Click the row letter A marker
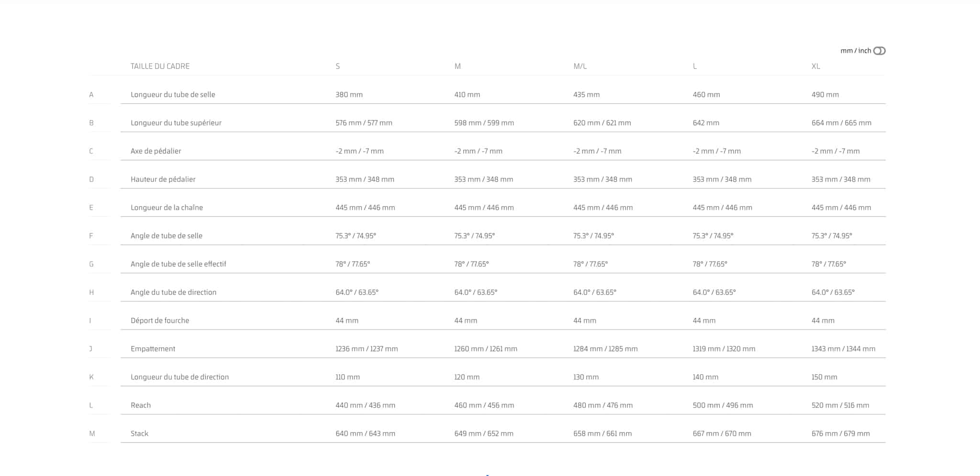 (91, 94)
